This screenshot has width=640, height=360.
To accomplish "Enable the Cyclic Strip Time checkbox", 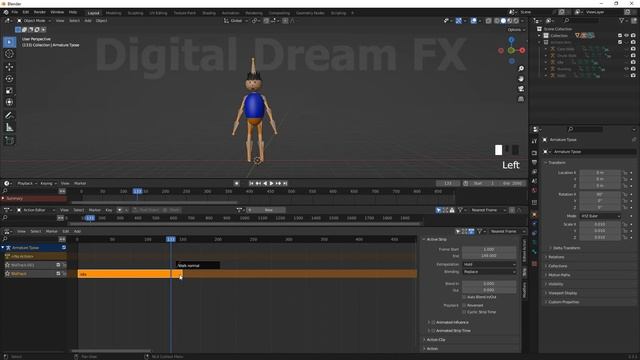I will (464, 312).
